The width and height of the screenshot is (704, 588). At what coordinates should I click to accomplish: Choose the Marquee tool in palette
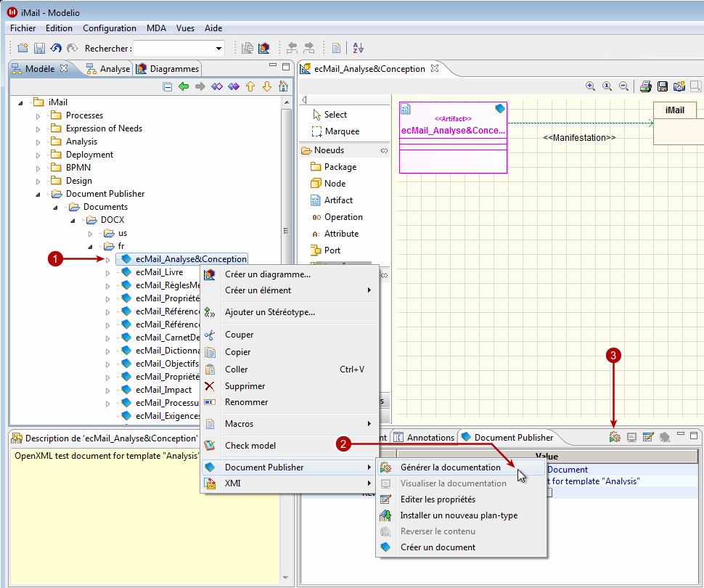pos(336,131)
